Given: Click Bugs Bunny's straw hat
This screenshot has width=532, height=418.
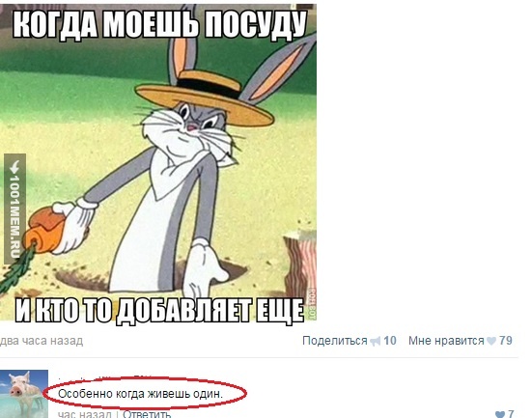Looking at the screenshot, I should coord(205,97).
